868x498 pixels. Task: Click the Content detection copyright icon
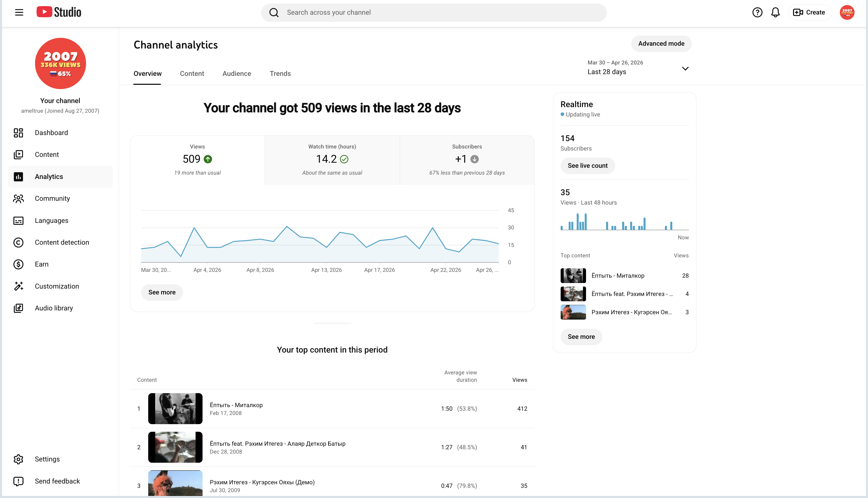pyautogui.click(x=19, y=242)
